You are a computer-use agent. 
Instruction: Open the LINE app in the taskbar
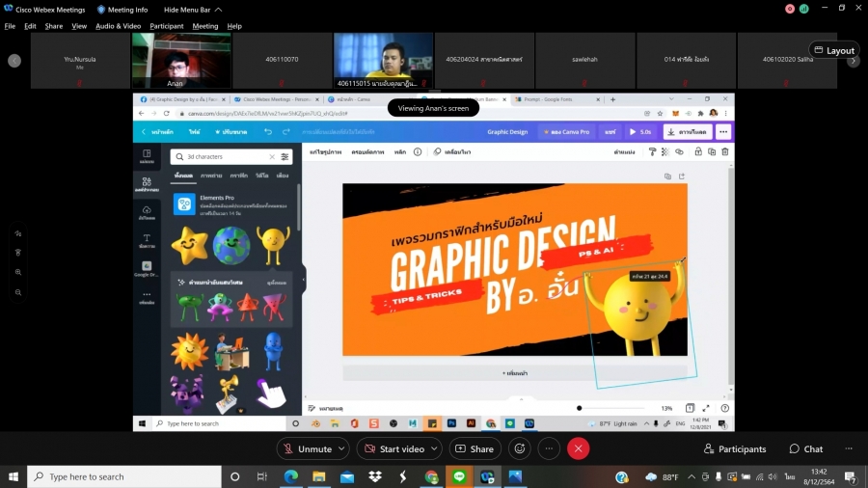pyautogui.click(x=459, y=476)
